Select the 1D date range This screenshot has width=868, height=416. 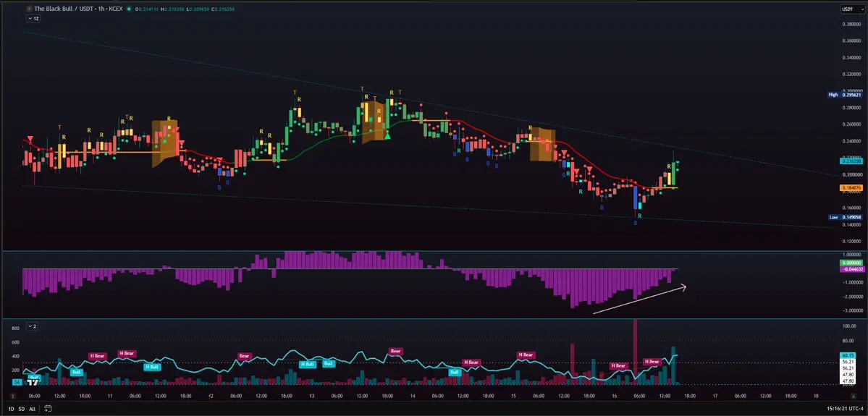point(11,409)
